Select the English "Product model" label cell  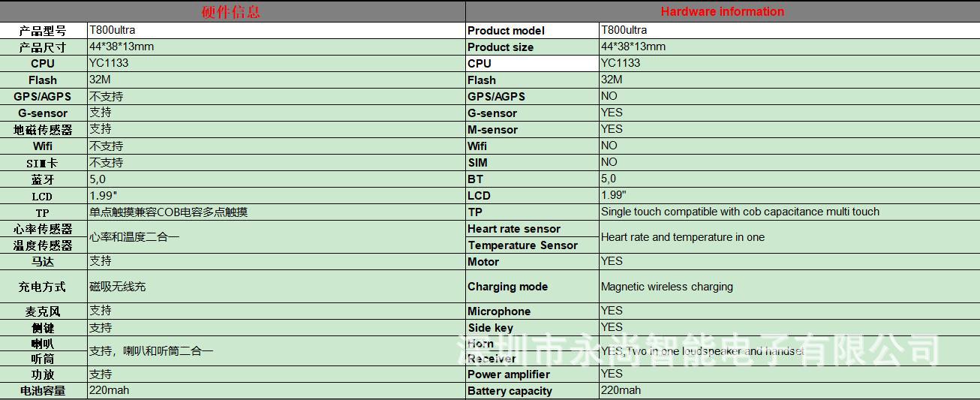point(532,31)
